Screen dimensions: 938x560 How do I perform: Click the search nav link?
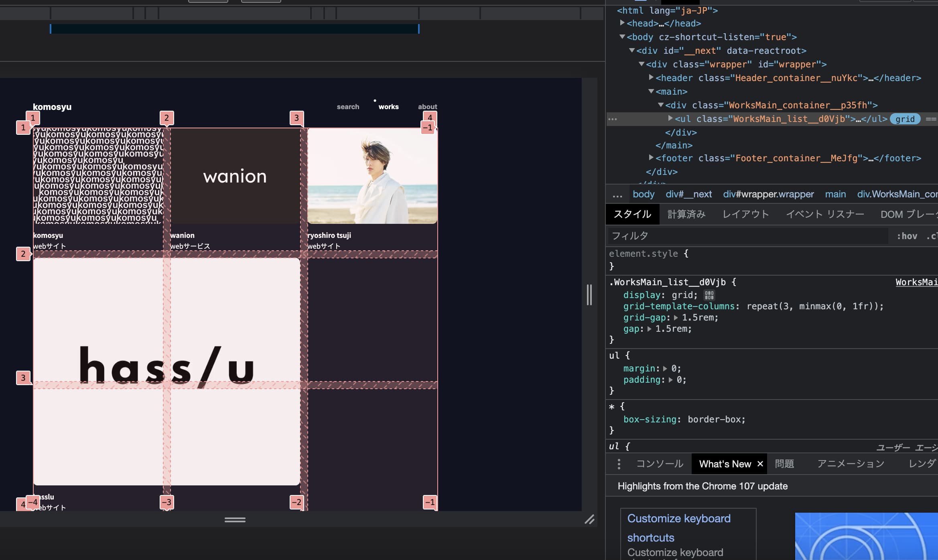coord(348,107)
